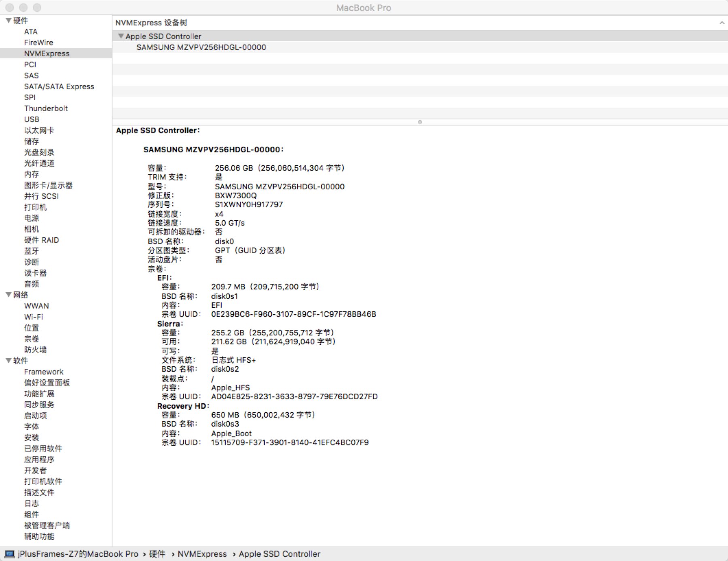Image resolution: width=728 pixels, height=561 pixels.
Task: Select 诊断 in the sidebar
Action: [x=32, y=262]
